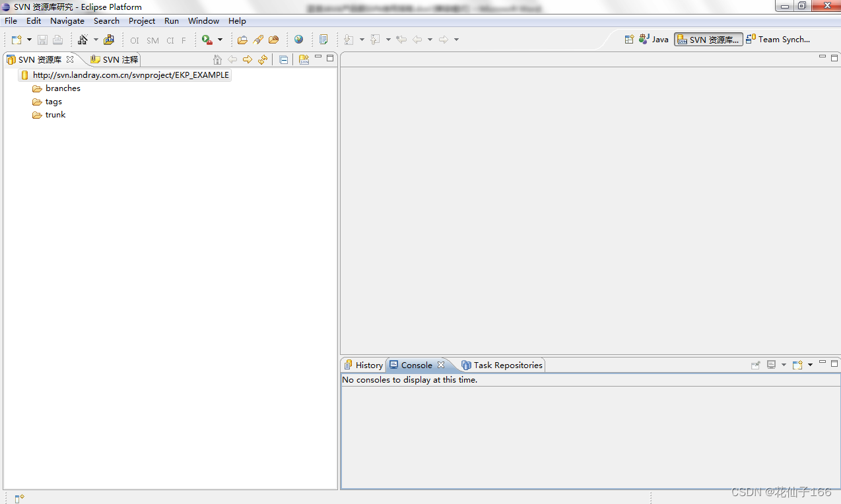The height and width of the screenshot is (504, 841).
Task: Click the Open Task flashlight icon
Action: pos(258,40)
